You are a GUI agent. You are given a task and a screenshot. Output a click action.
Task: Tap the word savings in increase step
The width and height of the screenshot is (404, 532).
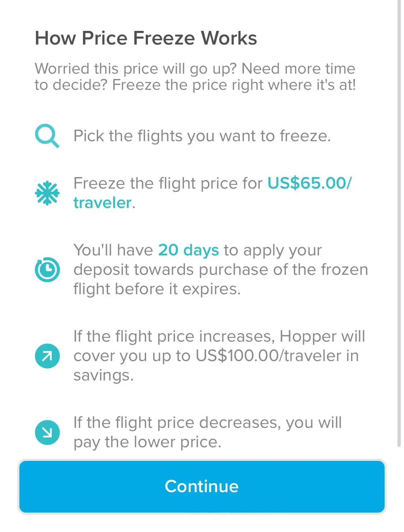click(103, 376)
